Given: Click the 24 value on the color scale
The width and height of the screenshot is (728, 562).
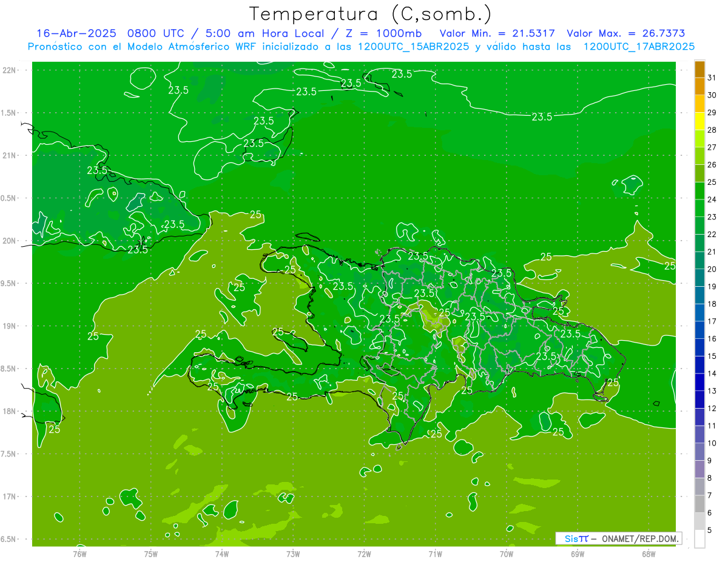Looking at the screenshot, I should [x=712, y=199].
